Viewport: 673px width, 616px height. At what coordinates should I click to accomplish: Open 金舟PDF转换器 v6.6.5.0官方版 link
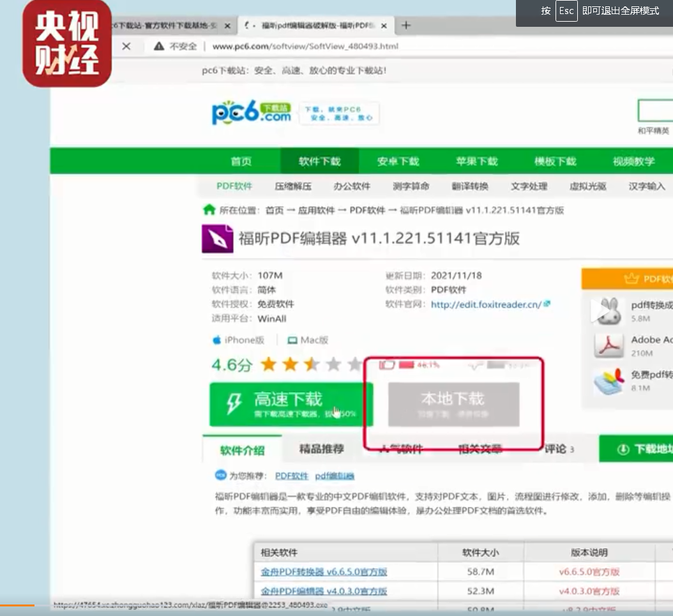click(324, 572)
